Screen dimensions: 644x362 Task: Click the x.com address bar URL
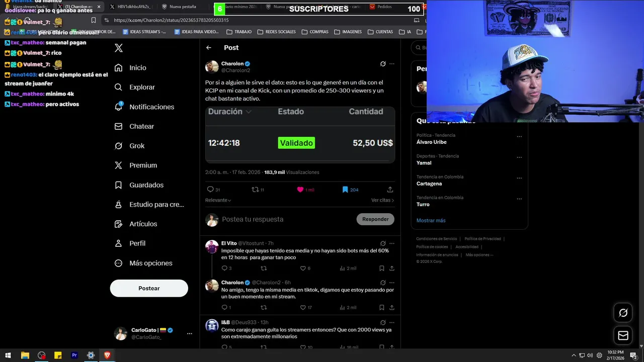tap(171, 20)
